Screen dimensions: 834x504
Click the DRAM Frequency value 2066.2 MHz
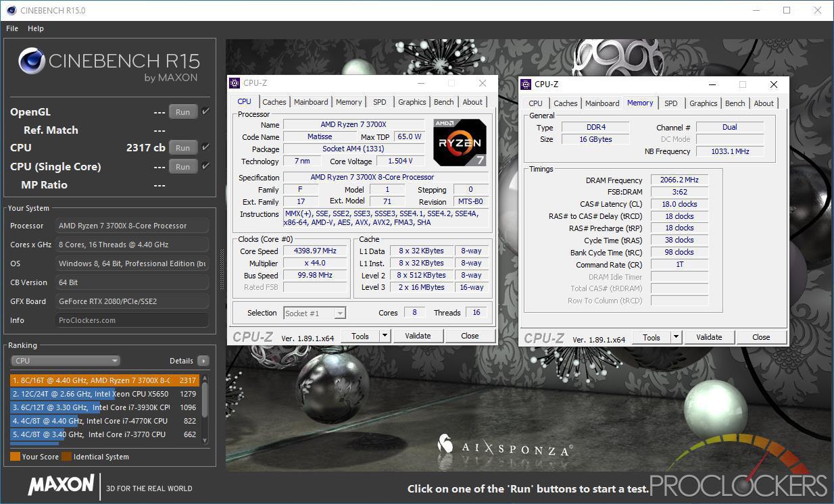pyautogui.click(x=679, y=180)
